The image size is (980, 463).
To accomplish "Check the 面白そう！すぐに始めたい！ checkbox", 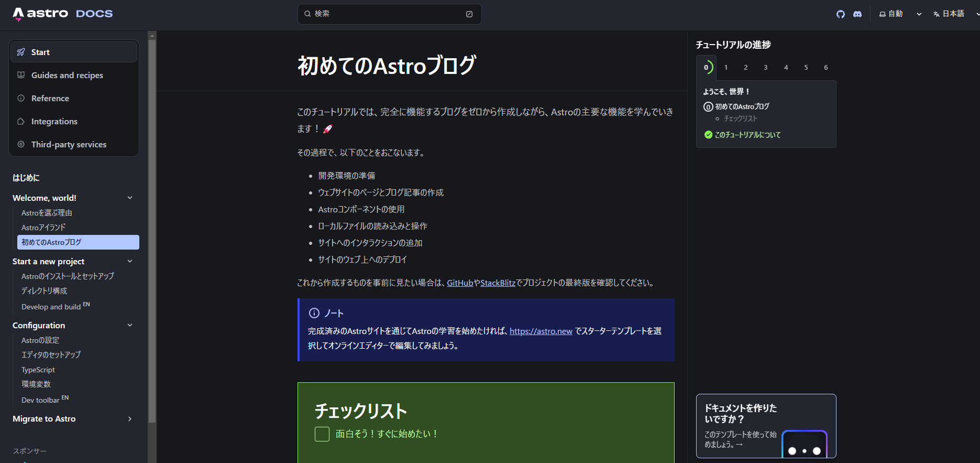I will point(322,434).
